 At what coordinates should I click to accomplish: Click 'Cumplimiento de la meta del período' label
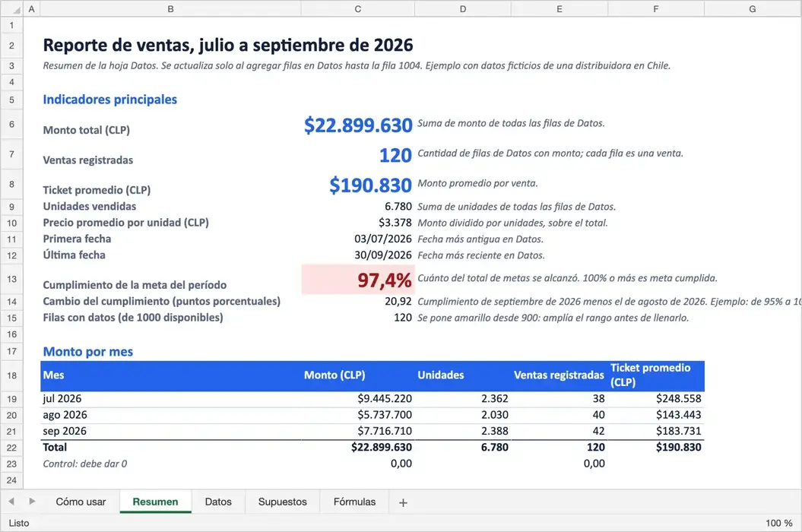click(135, 285)
